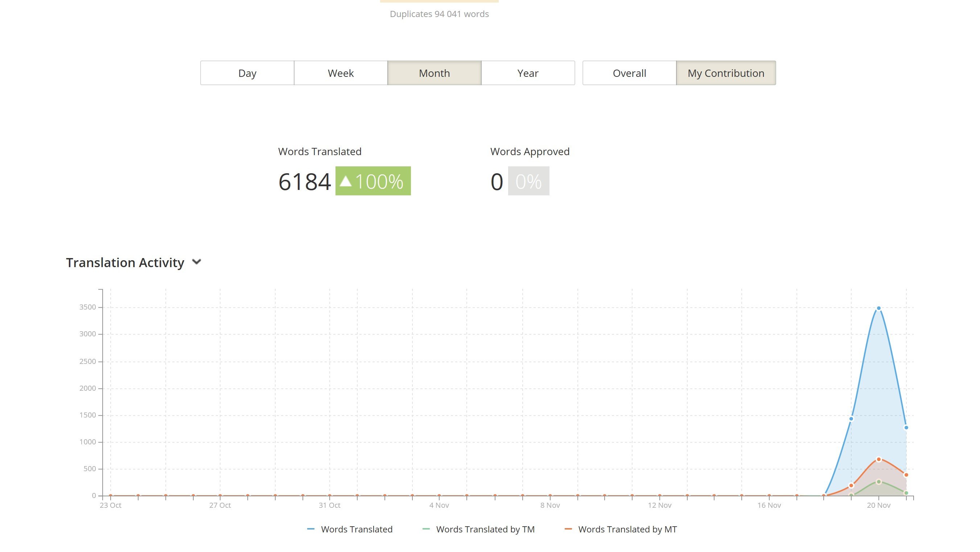Viewport: 980px width, 552px height.
Task: Click green legend marker for TM
Action: 426,529
